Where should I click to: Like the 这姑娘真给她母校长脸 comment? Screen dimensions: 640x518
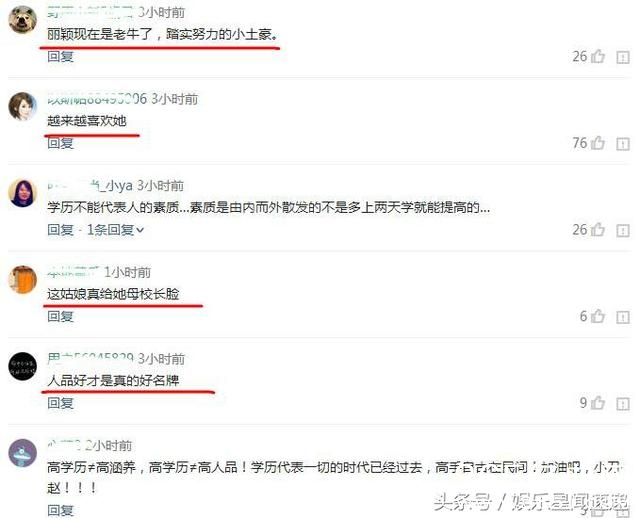598,316
